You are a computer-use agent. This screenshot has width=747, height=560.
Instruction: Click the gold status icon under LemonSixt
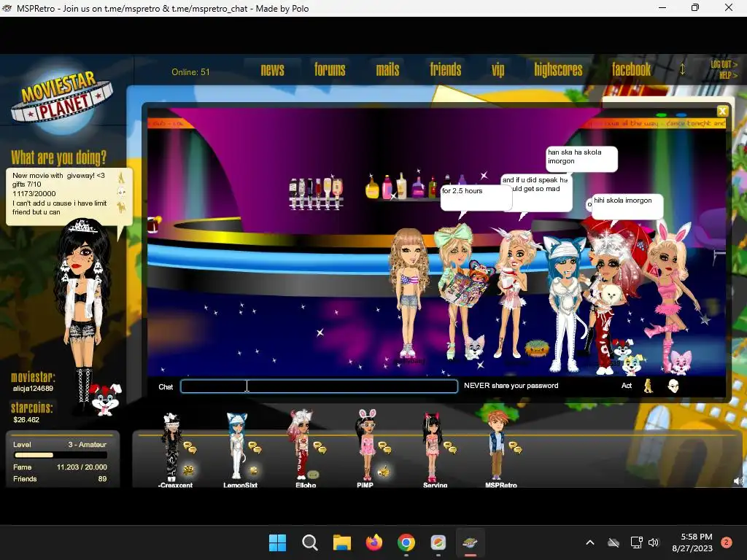253,470
